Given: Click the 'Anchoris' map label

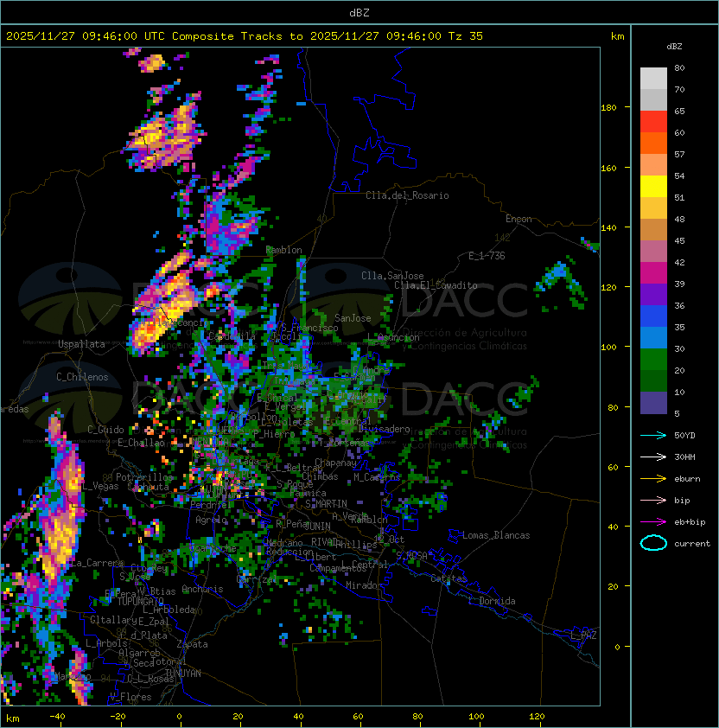Looking at the screenshot, I should 202,589.
